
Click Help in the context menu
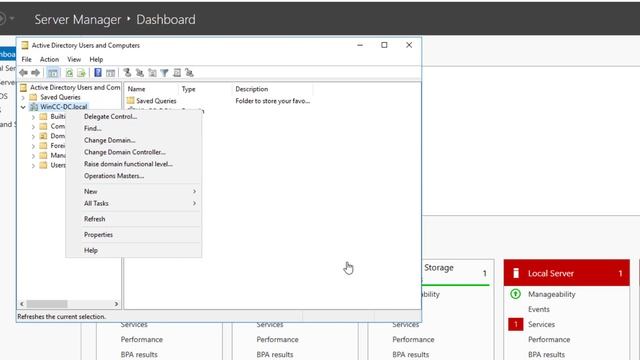click(133, 250)
